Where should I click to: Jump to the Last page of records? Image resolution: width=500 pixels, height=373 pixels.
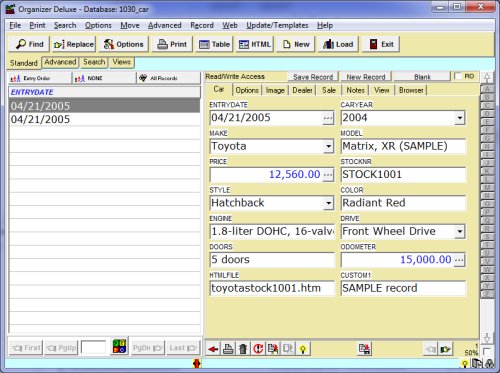pos(183,348)
